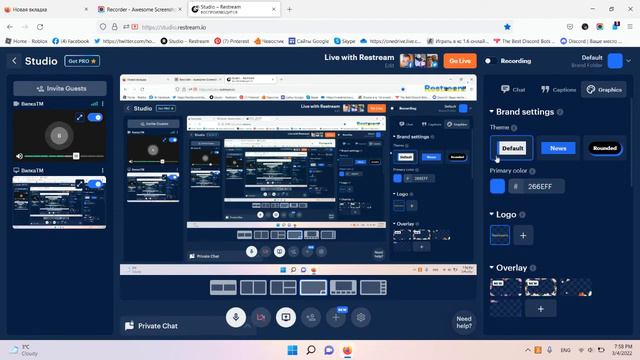Select the first overlay thumbnail
The image size is (640, 360).
coord(506,287)
